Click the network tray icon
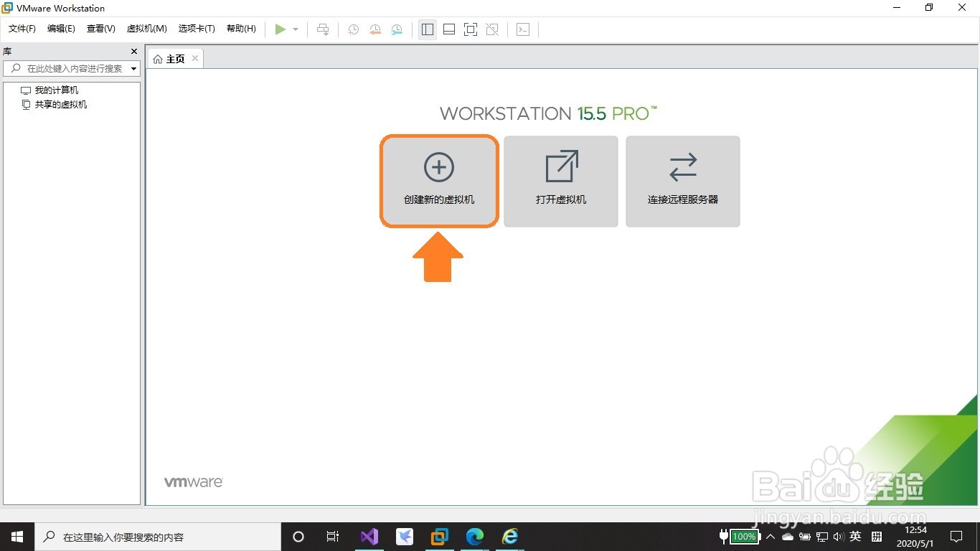This screenshot has width=980, height=551. tap(822, 537)
